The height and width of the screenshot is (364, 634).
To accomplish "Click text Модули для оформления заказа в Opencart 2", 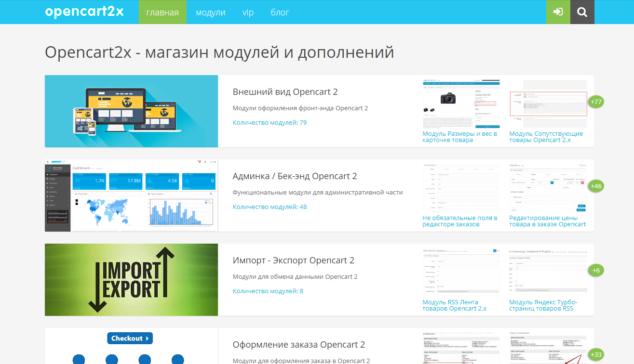I will pos(301,361).
